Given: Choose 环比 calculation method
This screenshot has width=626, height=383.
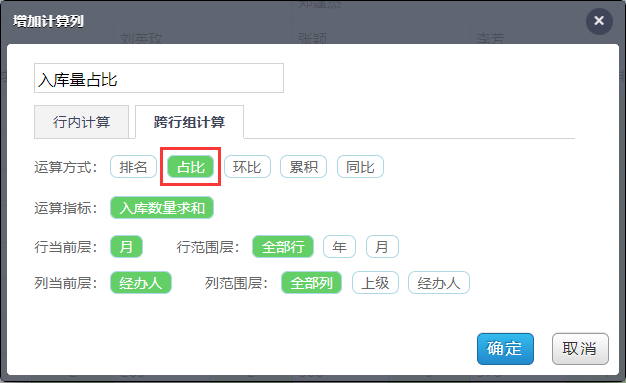Looking at the screenshot, I should pyautogui.click(x=247, y=167).
